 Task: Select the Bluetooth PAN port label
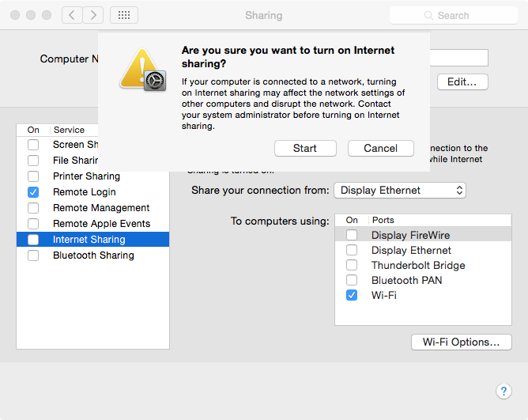tap(406, 281)
